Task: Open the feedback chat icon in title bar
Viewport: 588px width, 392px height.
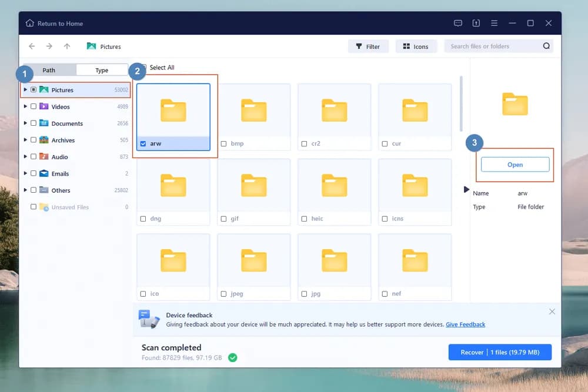Action: point(458,24)
